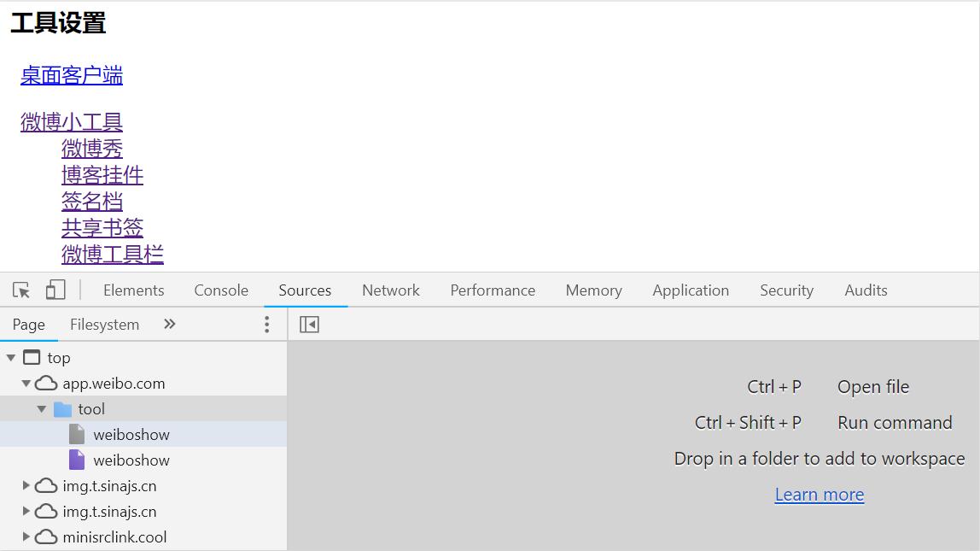Select the first img.t.sinajs.cn label
This screenshot has height=551, width=980.
click(109, 486)
